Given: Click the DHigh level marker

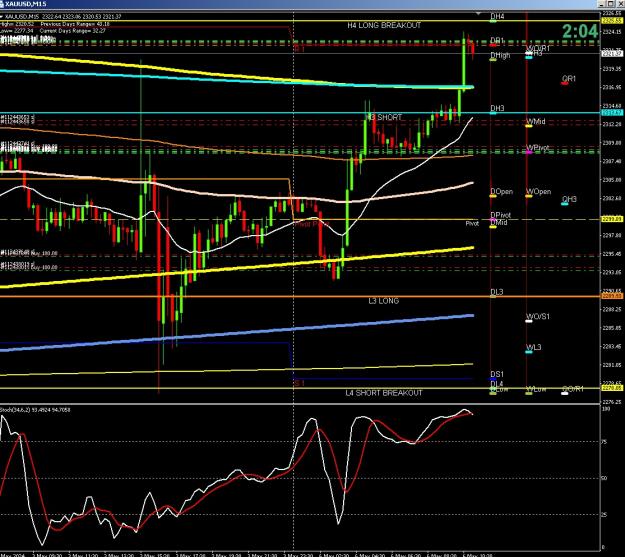Looking at the screenshot, I should point(500,55).
